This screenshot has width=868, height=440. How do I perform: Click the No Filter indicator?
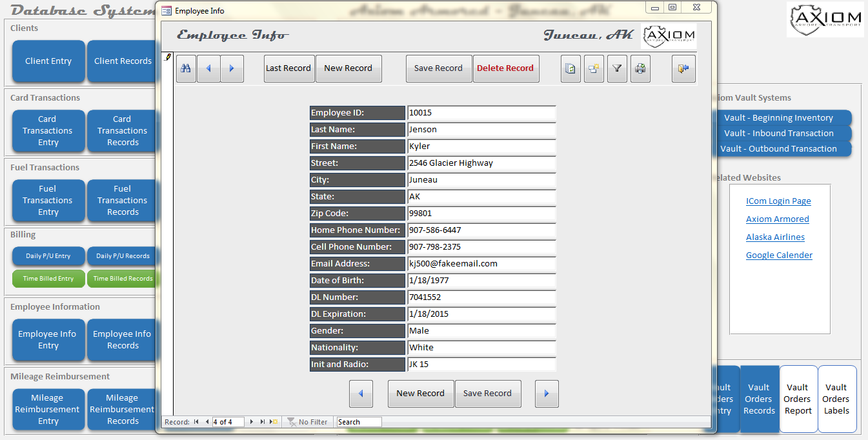point(307,422)
